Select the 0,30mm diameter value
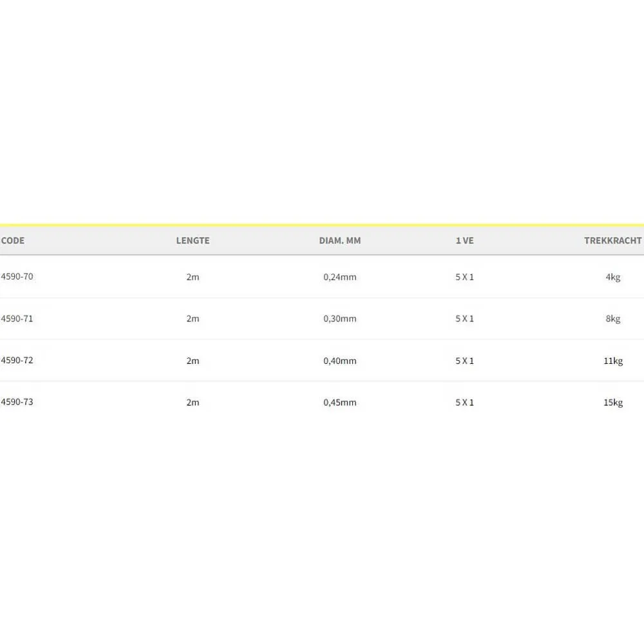644x644 pixels. click(339, 319)
